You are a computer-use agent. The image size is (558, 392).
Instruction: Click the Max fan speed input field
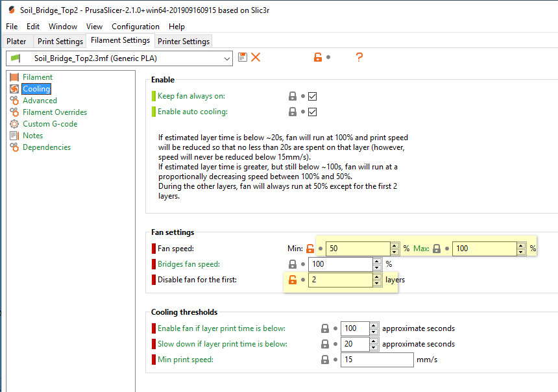coord(485,249)
